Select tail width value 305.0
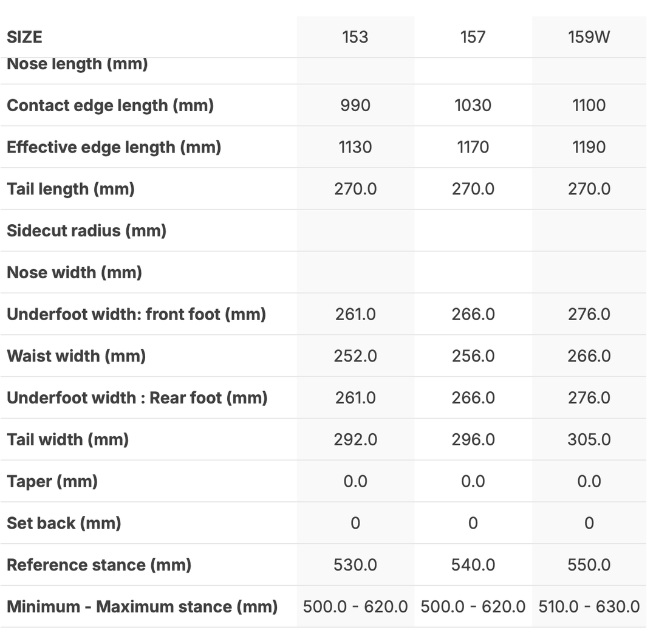The height and width of the screenshot is (644, 656). pos(589,439)
